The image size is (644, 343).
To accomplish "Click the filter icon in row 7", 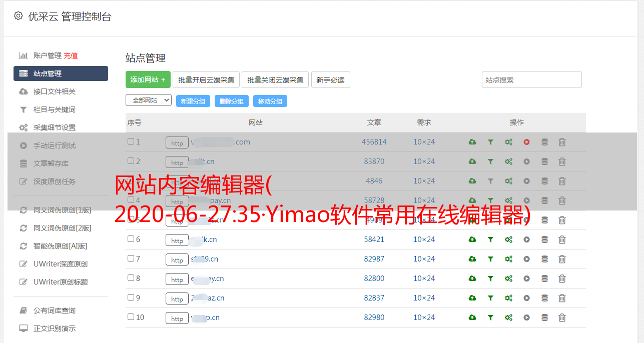I will [490, 259].
